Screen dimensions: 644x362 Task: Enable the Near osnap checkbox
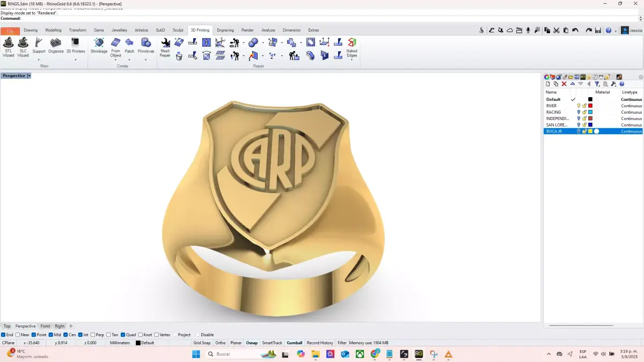coord(18,335)
